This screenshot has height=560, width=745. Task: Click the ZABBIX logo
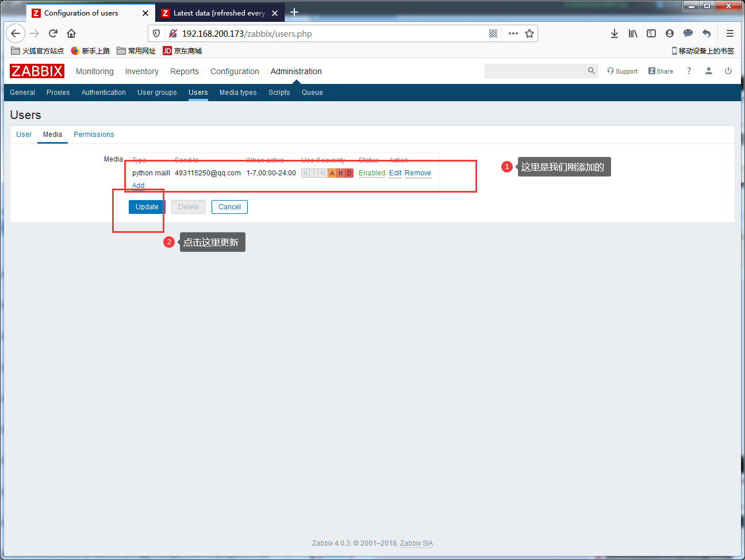point(37,71)
